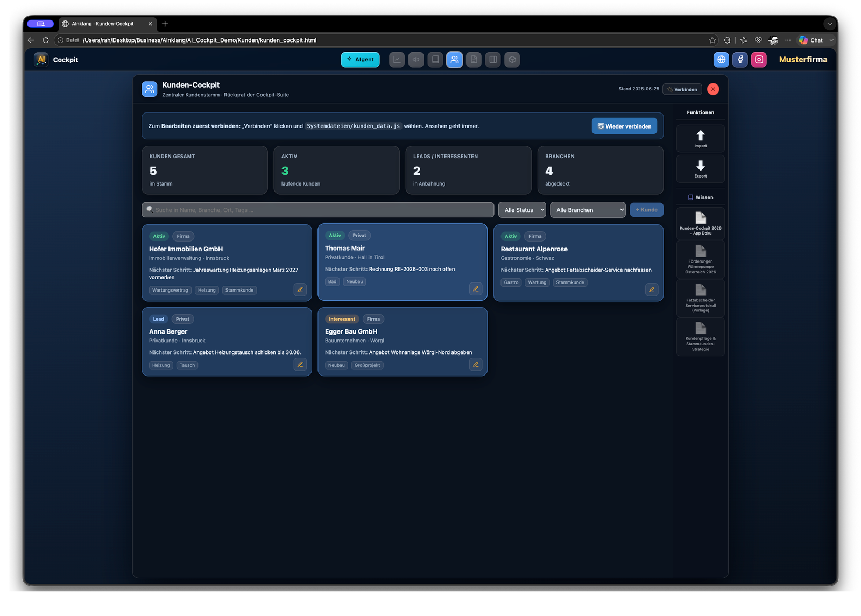Open the Facebook icon in the header

740,60
